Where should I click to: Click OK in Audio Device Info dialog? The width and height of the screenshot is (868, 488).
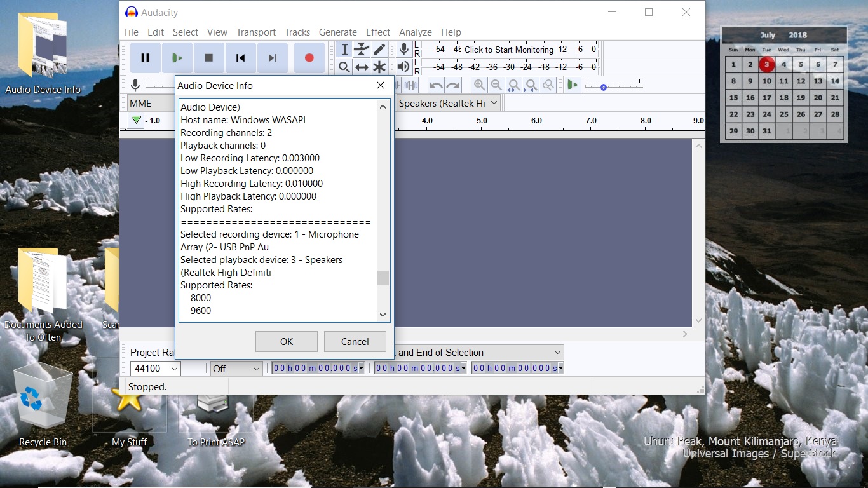coord(287,342)
